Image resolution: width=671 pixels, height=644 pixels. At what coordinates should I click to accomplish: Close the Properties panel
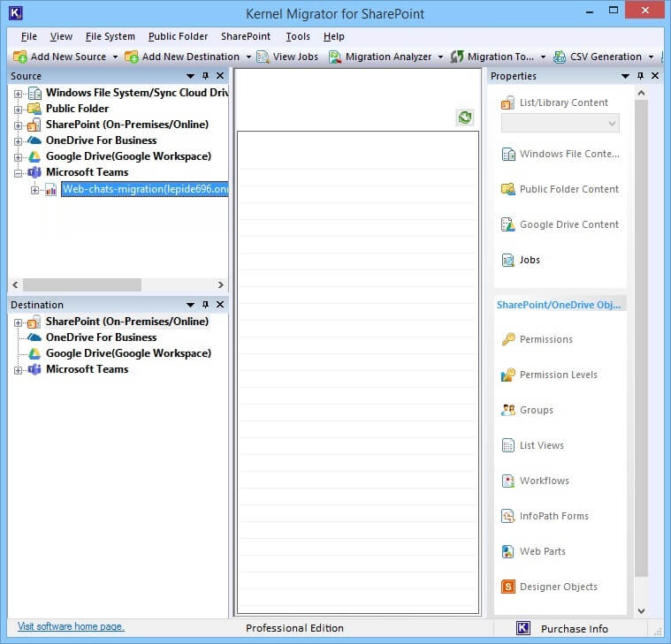(x=655, y=76)
